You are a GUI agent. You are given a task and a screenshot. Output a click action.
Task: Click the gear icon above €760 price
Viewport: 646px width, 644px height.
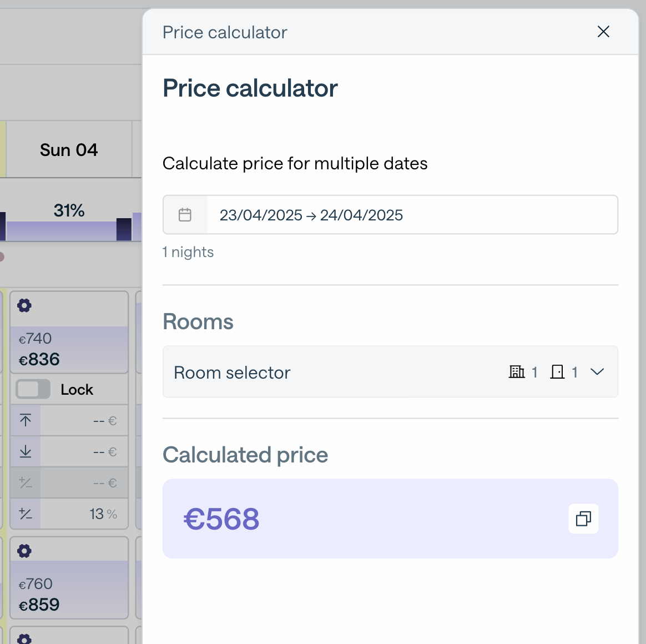click(x=24, y=551)
